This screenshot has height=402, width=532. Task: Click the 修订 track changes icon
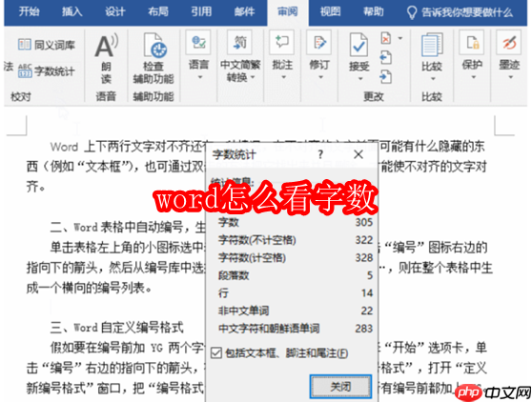pyautogui.click(x=319, y=42)
